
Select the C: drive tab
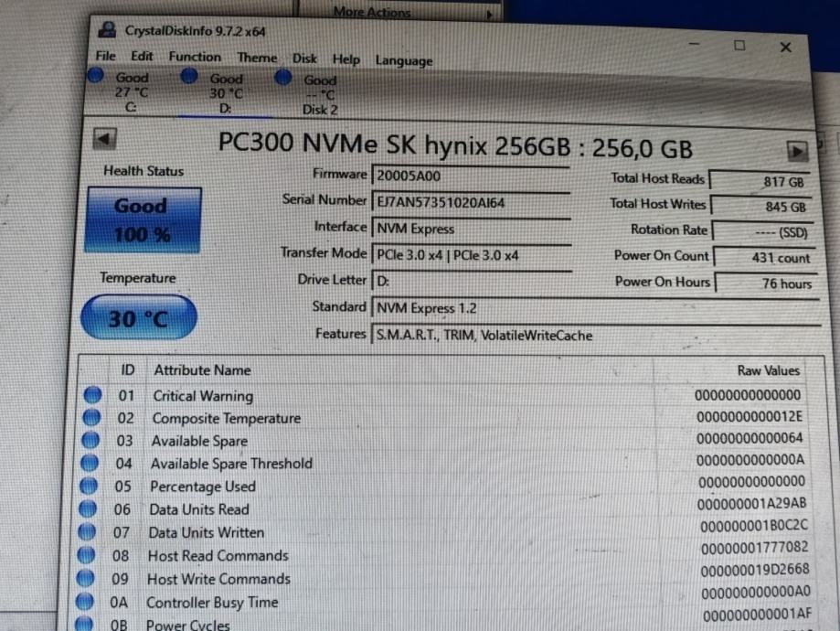coord(132,92)
